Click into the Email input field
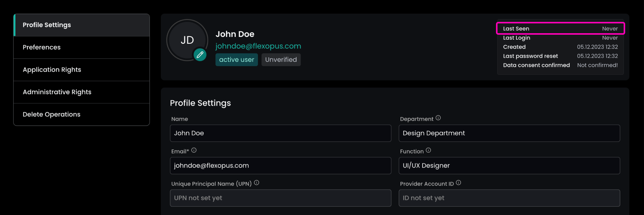 tap(281, 166)
